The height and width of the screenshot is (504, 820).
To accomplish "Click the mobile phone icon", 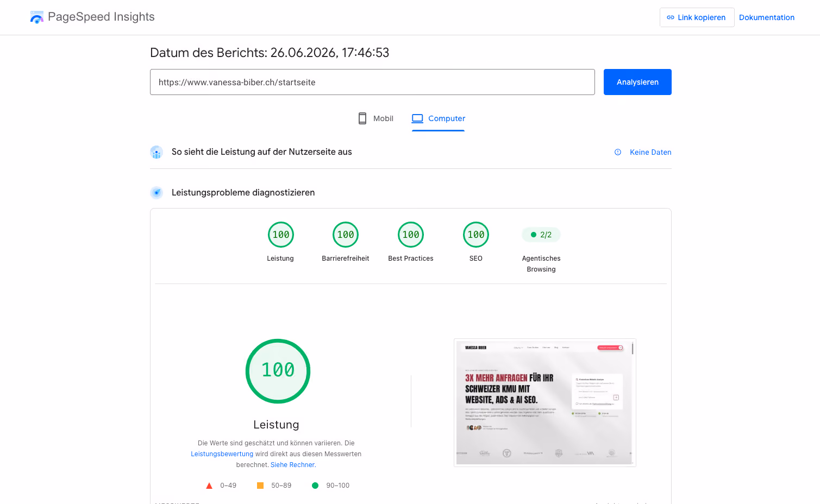I will (x=362, y=118).
